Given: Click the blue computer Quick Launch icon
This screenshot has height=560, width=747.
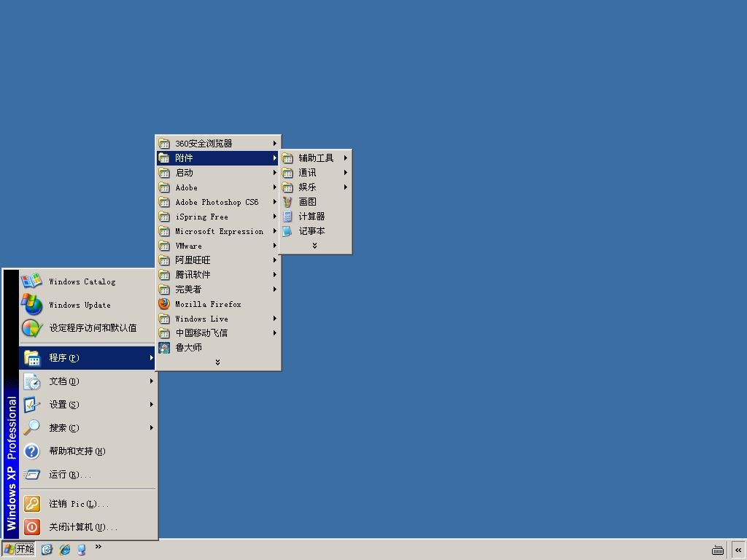Looking at the screenshot, I should [82, 550].
